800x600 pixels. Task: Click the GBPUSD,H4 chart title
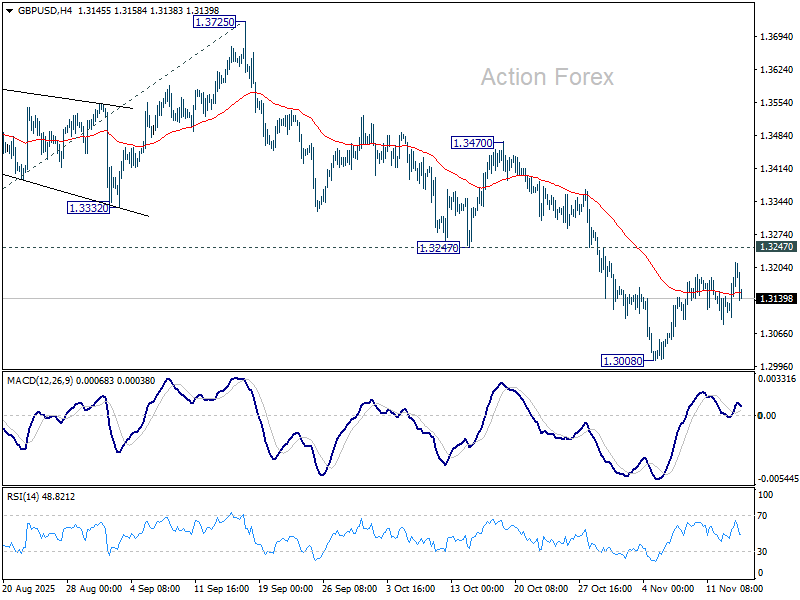37,9
